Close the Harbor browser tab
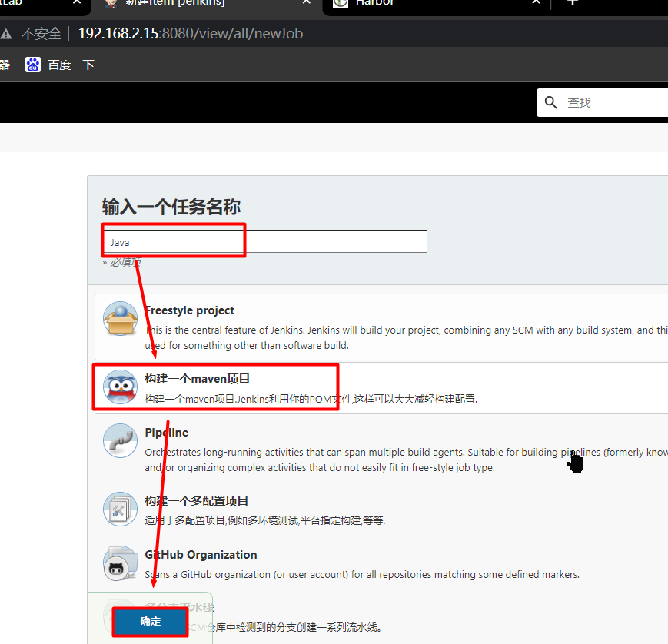The height and width of the screenshot is (644, 668). pos(537,2)
